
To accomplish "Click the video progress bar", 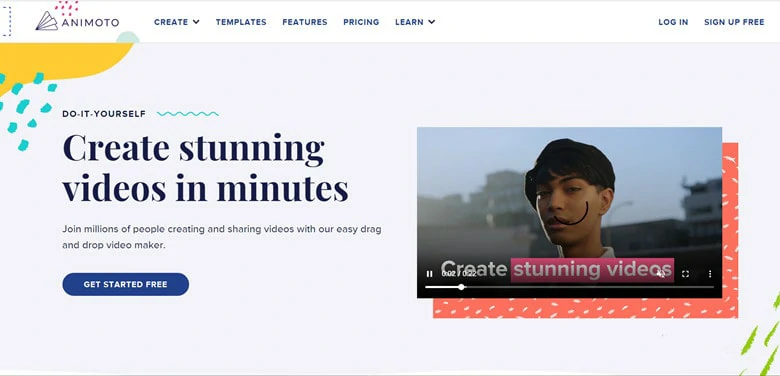I will coord(569,287).
